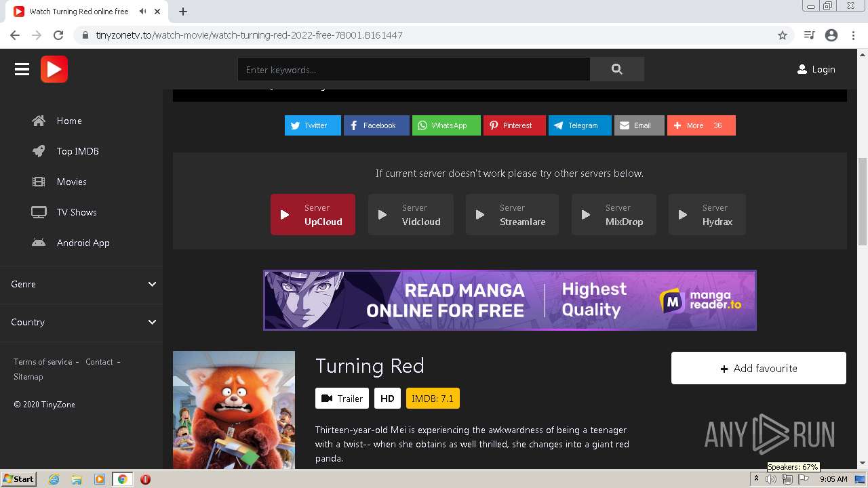
Task: Open the Contact link
Action: pos(99,362)
